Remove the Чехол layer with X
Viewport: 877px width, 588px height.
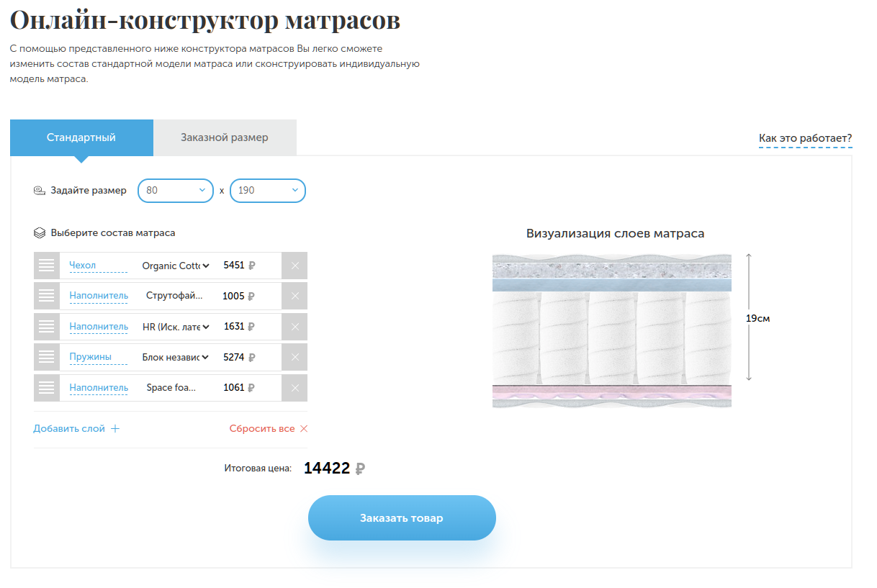(x=294, y=266)
